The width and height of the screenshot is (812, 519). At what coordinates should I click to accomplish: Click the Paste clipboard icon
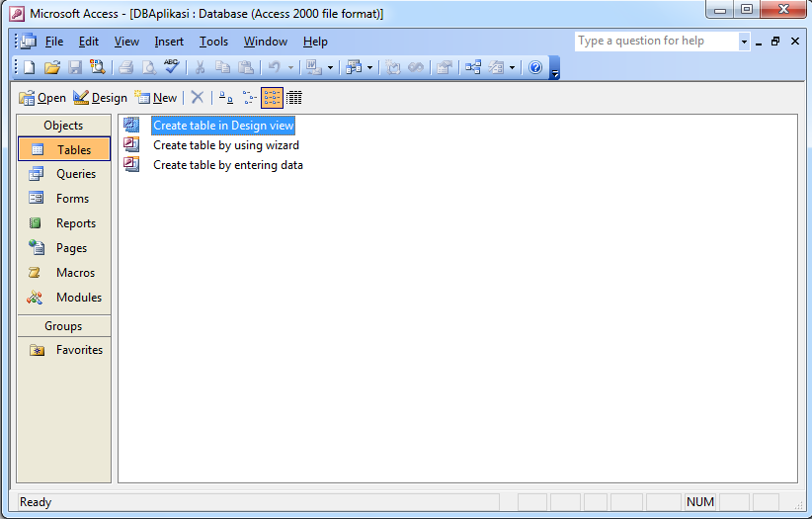pos(245,67)
